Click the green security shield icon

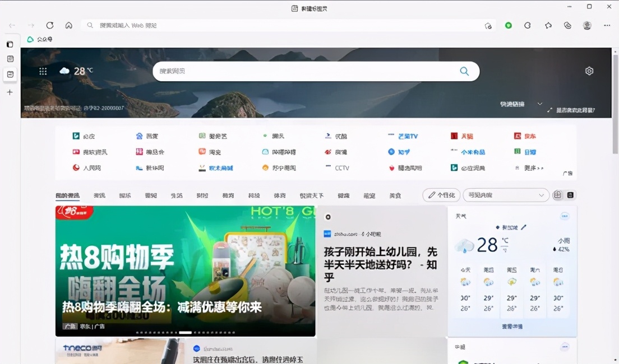click(x=508, y=25)
